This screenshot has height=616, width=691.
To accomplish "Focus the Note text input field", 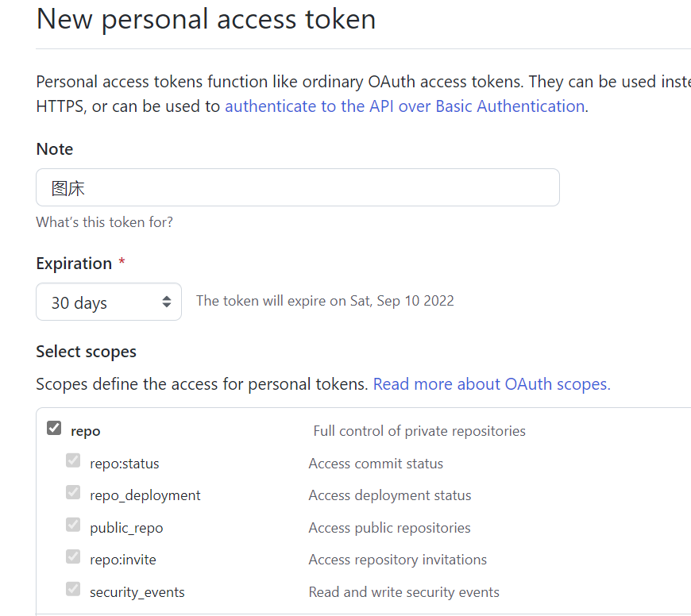I will (298, 187).
